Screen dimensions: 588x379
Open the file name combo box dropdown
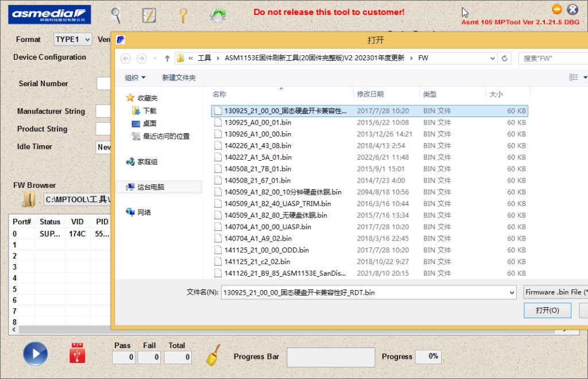[x=512, y=292]
